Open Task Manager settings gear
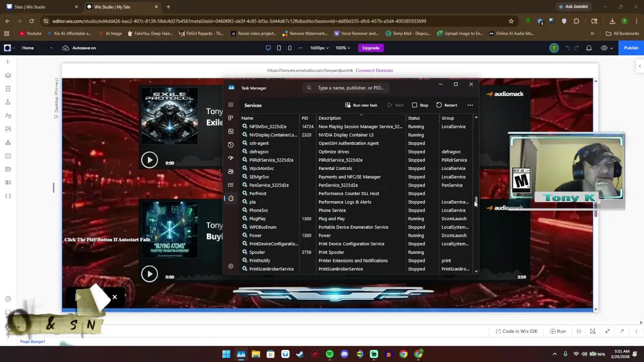 tap(230, 266)
